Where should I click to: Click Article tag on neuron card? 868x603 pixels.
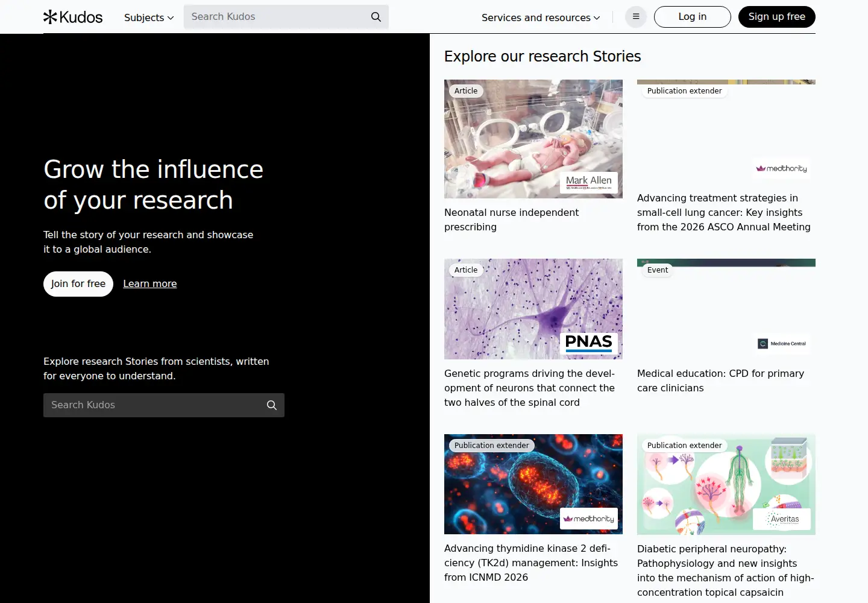pyautogui.click(x=466, y=270)
